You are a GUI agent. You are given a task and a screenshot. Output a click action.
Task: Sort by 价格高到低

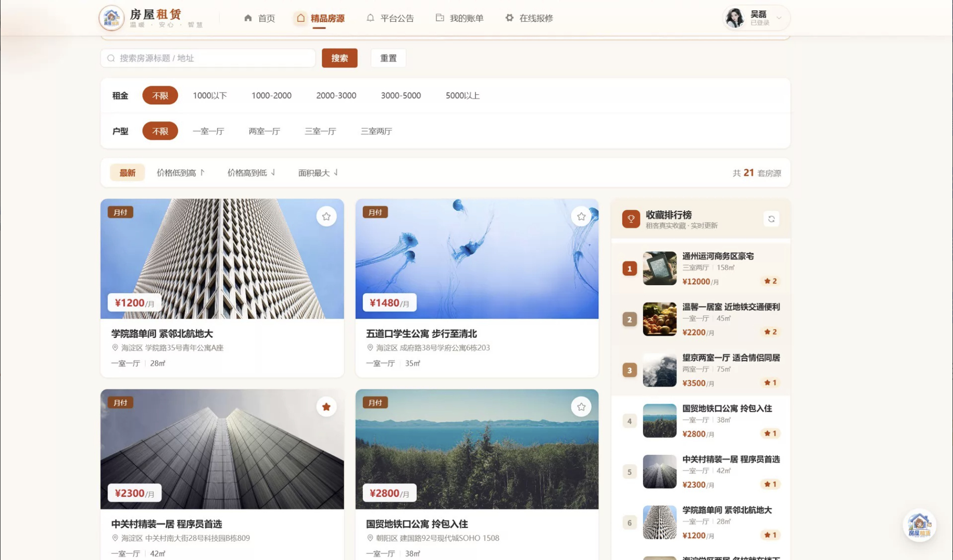click(x=251, y=173)
